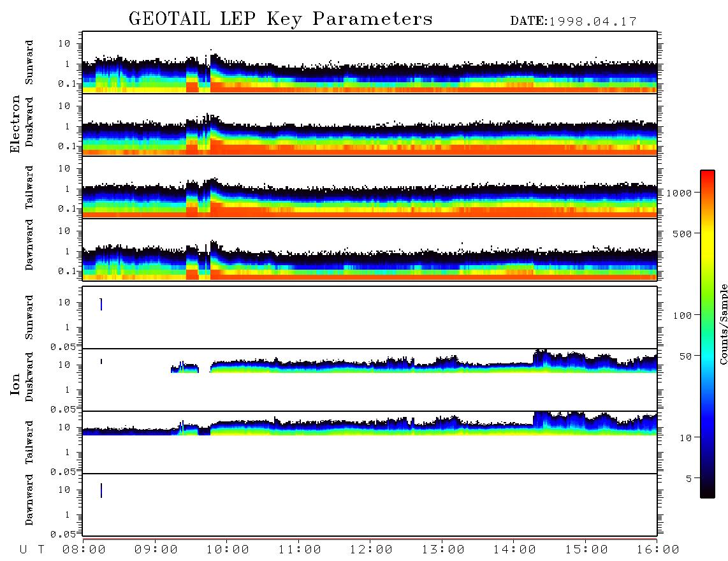
Task: Click the "DATE:1998.04.17" label
Action: coord(573,22)
